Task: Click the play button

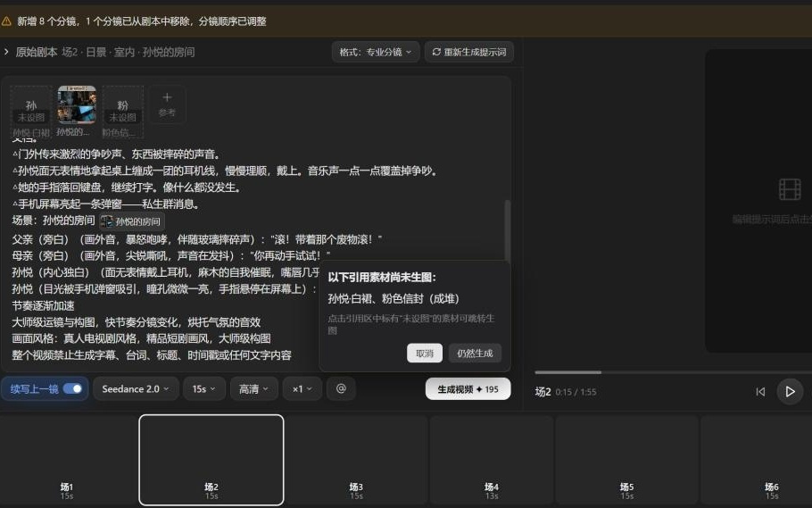Action: point(790,391)
